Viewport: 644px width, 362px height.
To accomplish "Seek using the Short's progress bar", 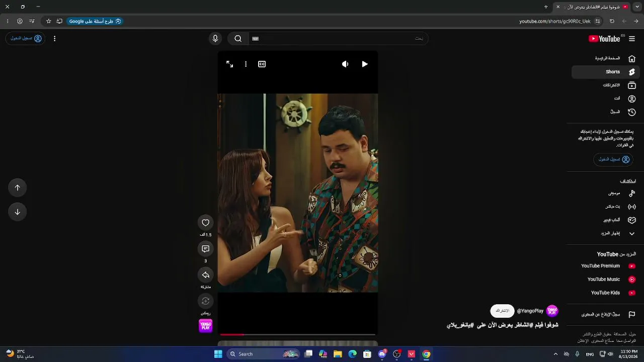I will coord(298,334).
